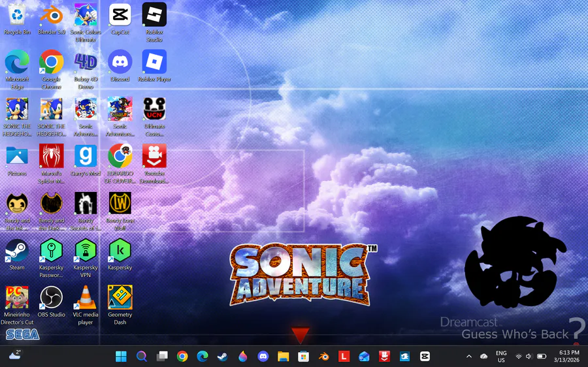The image size is (588, 367).
Task: Open Microsoft Store from the taskbar
Action: [x=303, y=356]
